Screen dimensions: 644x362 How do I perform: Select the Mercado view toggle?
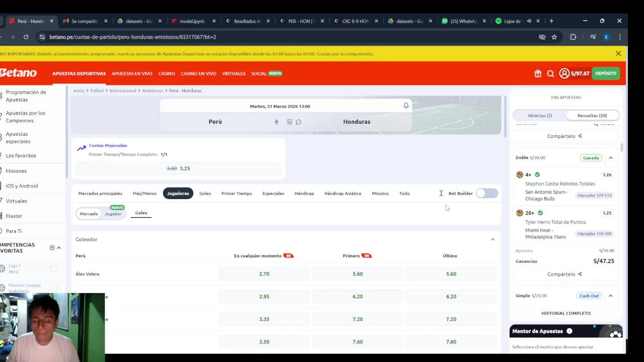coord(89,214)
